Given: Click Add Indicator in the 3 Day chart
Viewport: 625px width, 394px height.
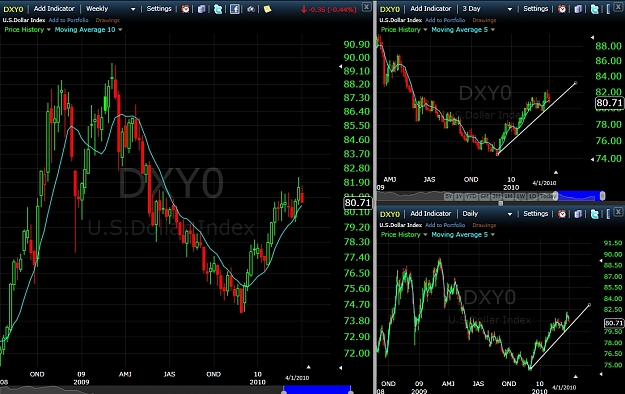Looking at the screenshot, I should coord(431,8).
